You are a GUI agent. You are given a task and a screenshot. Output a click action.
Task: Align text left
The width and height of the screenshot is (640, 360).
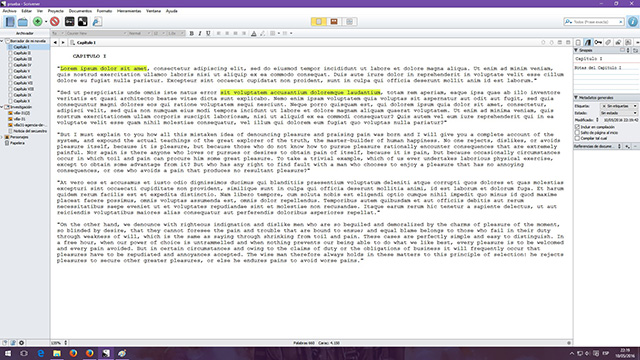tap(218, 33)
